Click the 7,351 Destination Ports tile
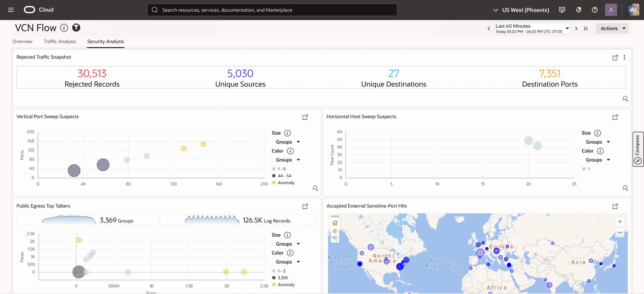644x294 pixels. pos(550,78)
